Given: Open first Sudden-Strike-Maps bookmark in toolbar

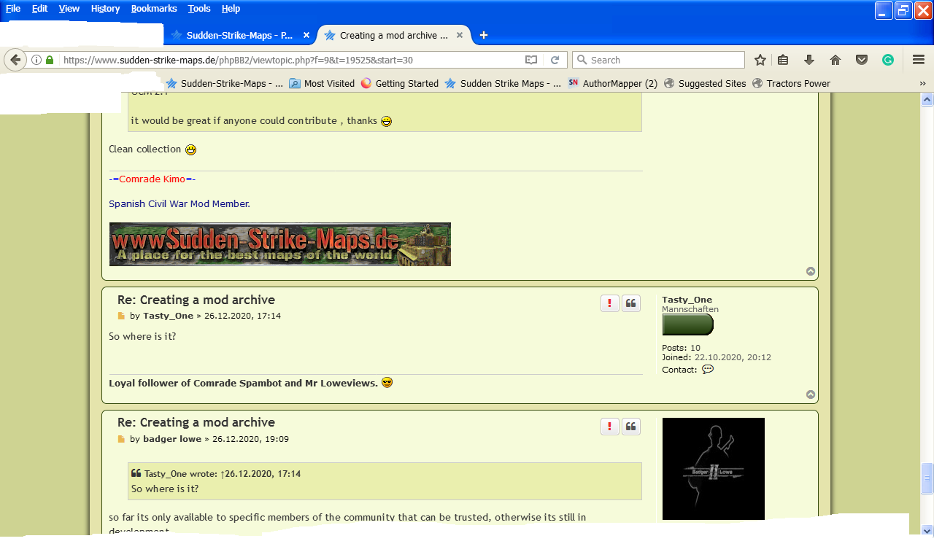Looking at the screenshot, I should pos(225,84).
